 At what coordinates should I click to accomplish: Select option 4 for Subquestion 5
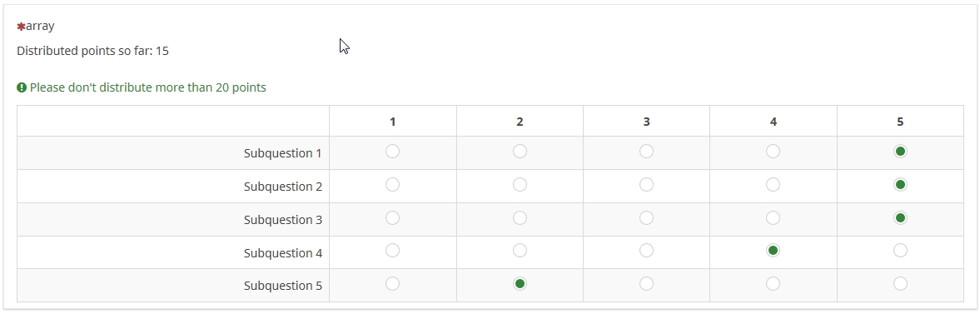774,283
